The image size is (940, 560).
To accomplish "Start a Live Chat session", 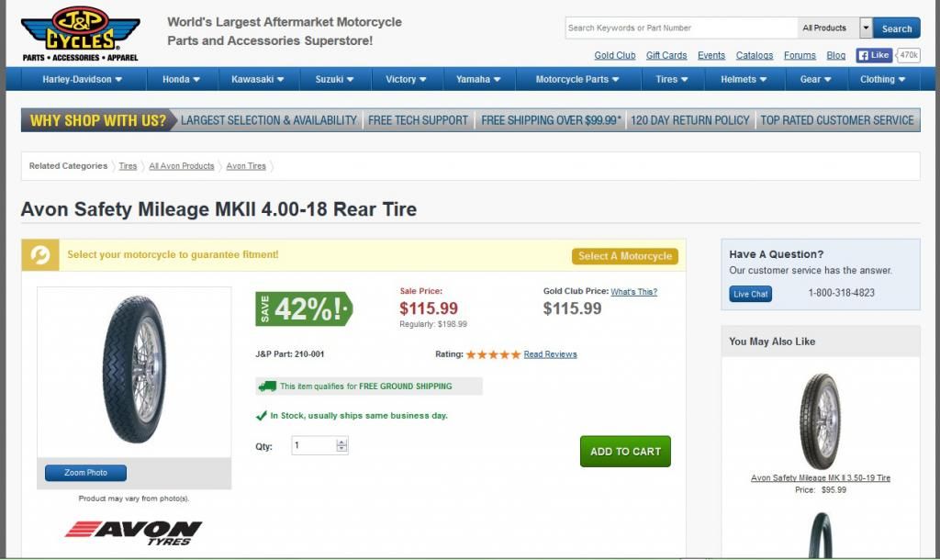I will pyautogui.click(x=751, y=294).
